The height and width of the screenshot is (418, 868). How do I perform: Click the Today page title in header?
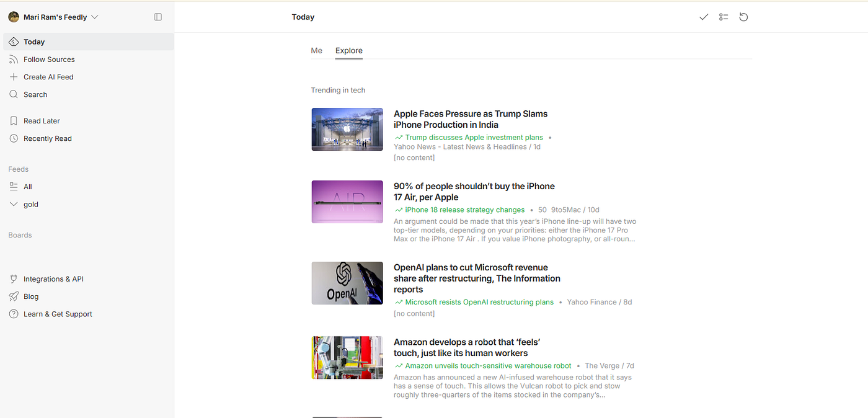tap(303, 17)
